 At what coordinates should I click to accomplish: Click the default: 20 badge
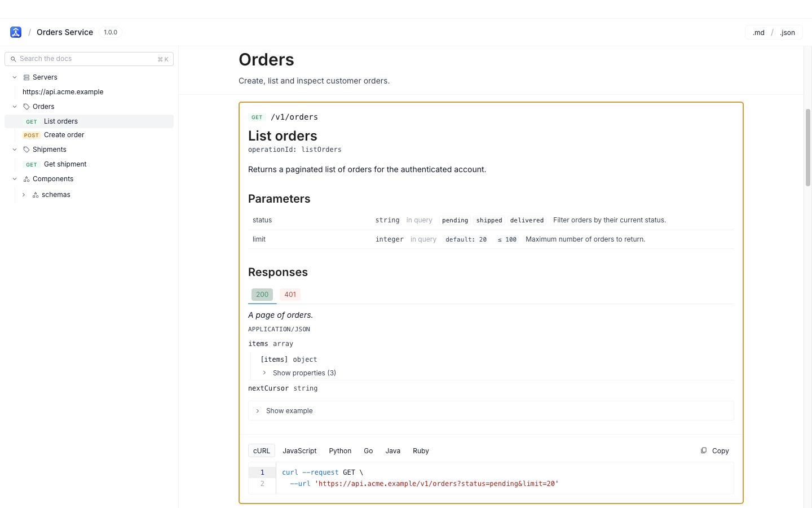[x=466, y=239]
